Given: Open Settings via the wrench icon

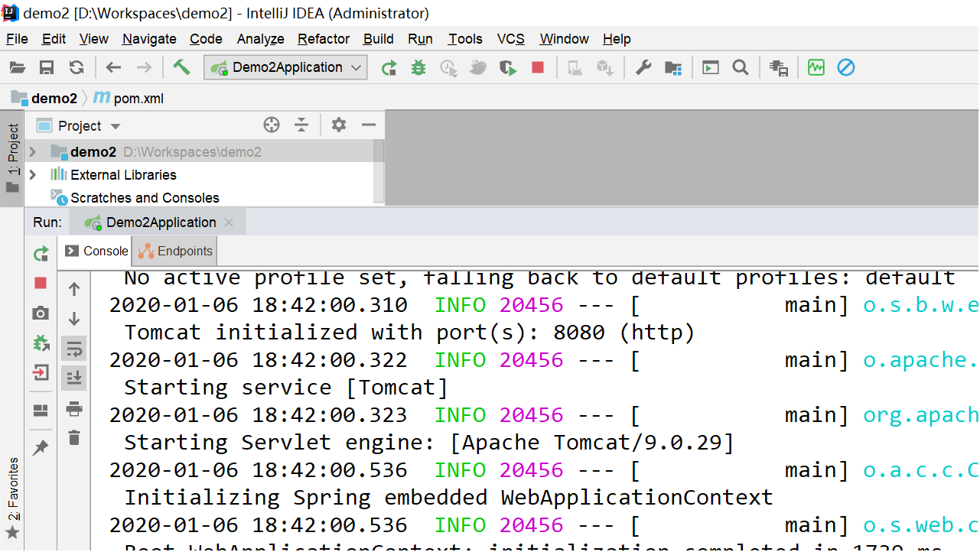Looking at the screenshot, I should tap(643, 68).
